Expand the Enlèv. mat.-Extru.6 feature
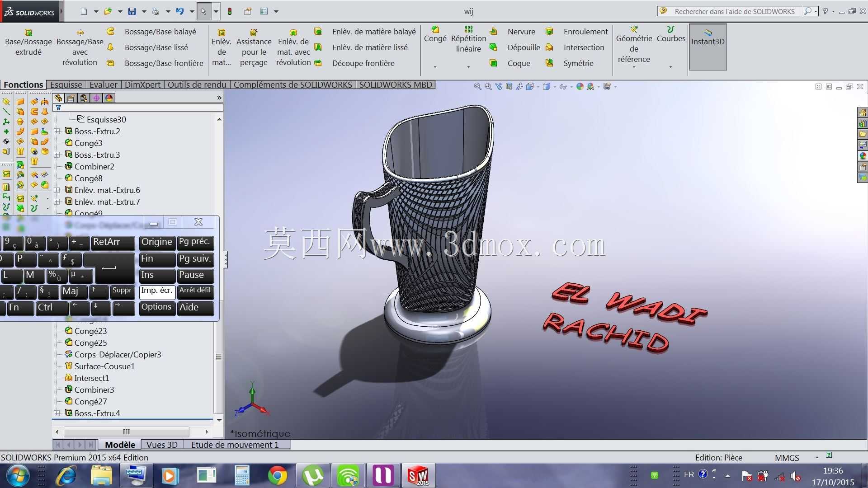 click(x=57, y=190)
